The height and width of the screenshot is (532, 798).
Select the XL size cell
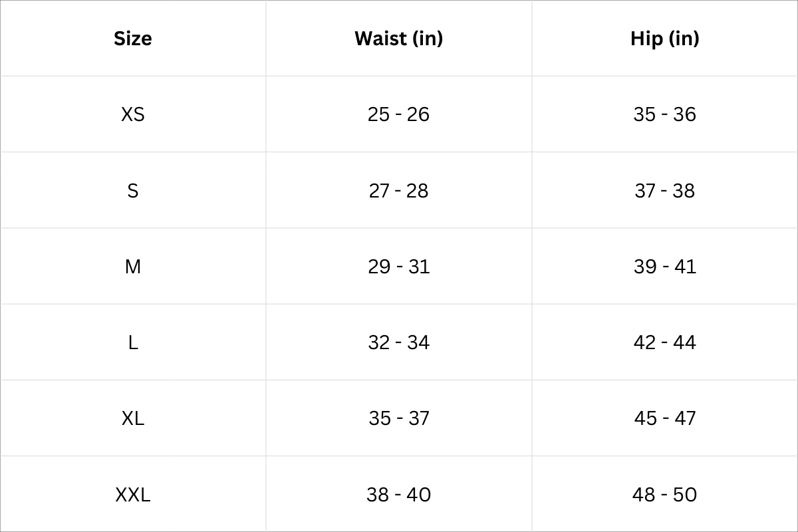[133, 418]
